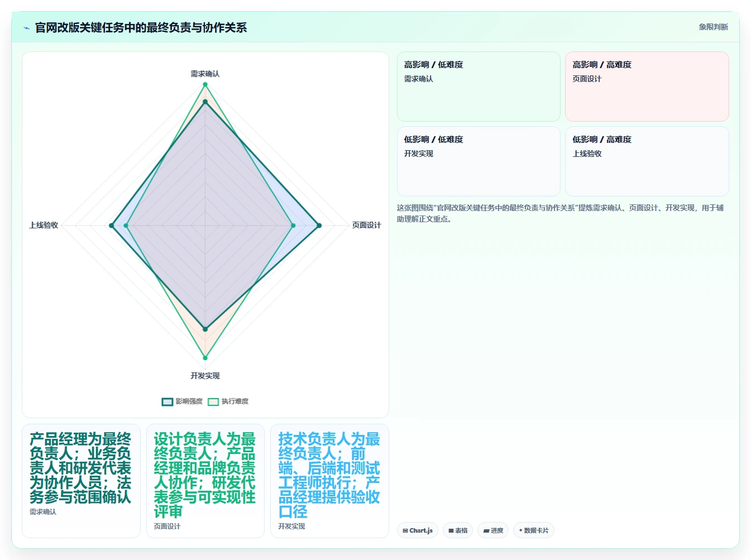
Task: Open the 低影响 / 低难度 quadrant card
Action: [x=479, y=161]
